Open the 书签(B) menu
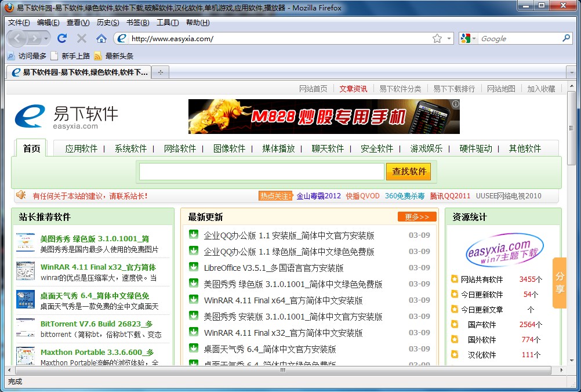This screenshot has height=392, width=581. pos(137,23)
